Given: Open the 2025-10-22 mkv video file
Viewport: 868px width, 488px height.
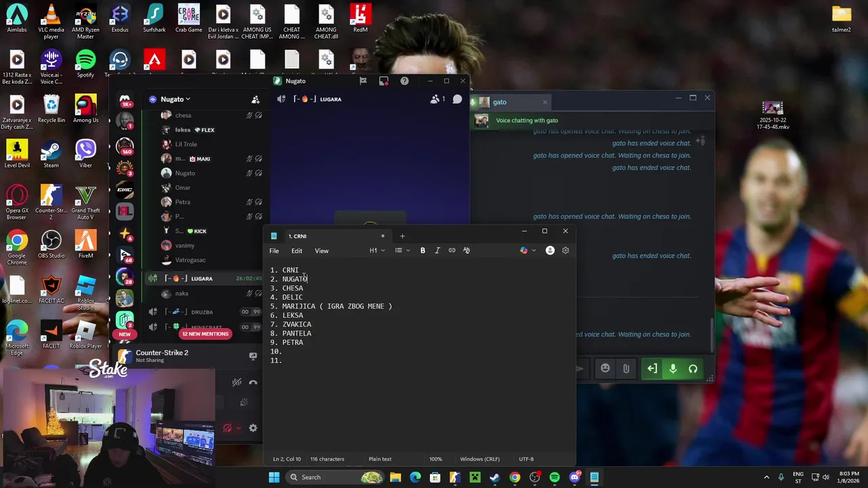Looking at the screenshot, I should pos(773,115).
